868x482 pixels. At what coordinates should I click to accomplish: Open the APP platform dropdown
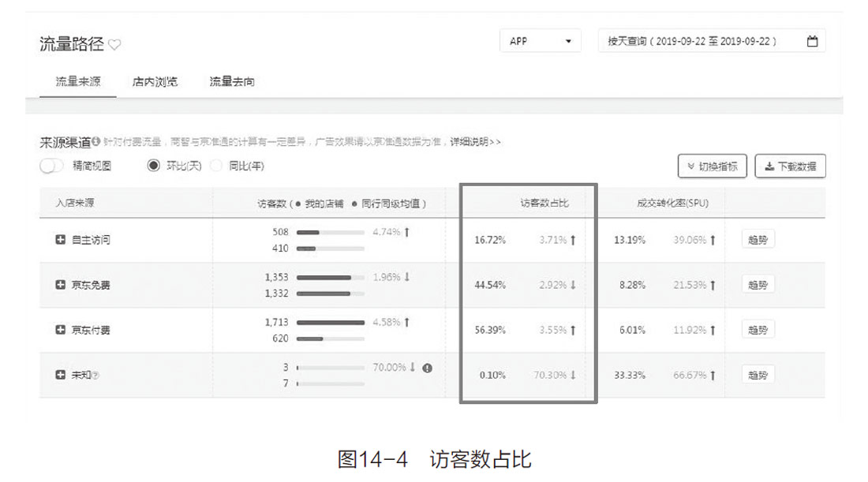coord(540,41)
